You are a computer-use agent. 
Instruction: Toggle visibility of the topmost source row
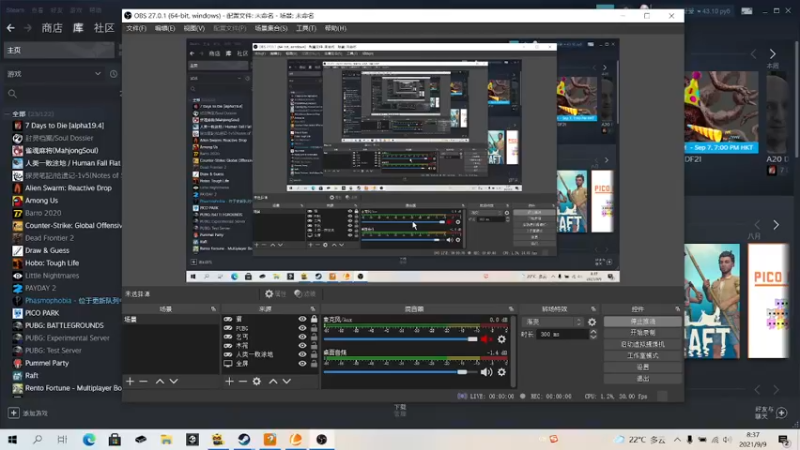coord(302,319)
